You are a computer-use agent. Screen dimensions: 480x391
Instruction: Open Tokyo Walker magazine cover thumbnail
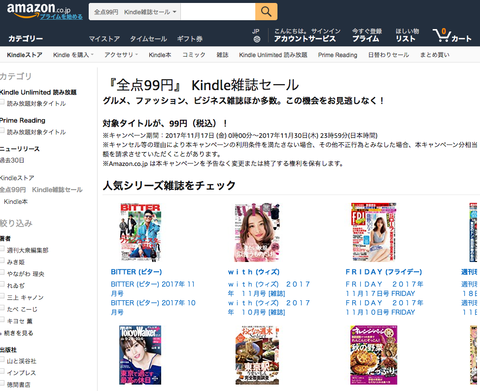pos(140,355)
